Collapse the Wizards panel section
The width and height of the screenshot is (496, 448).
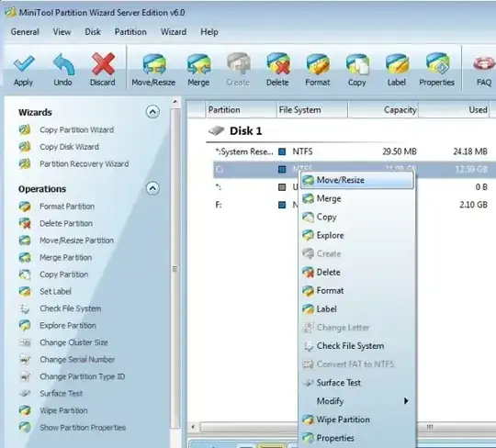click(152, 112)
